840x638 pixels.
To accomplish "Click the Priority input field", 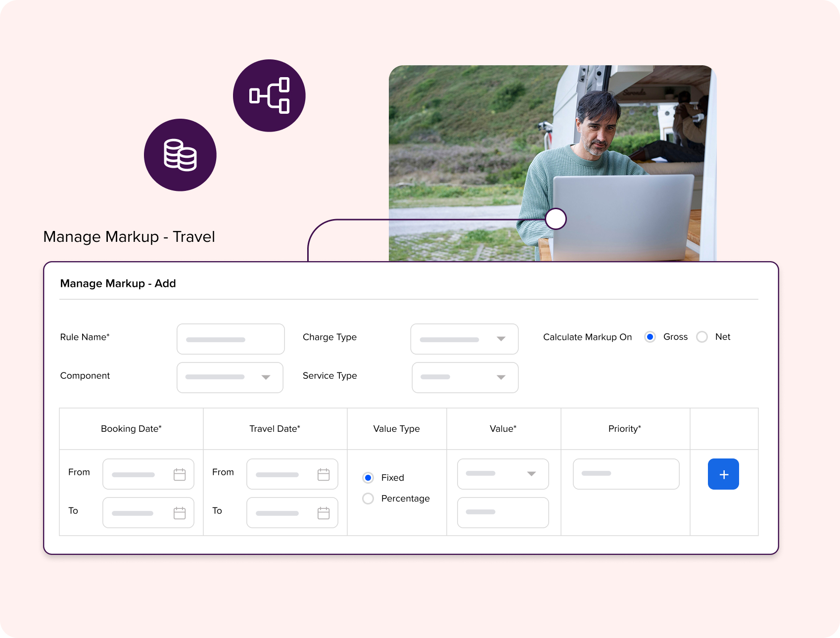I will coord(626,474).
